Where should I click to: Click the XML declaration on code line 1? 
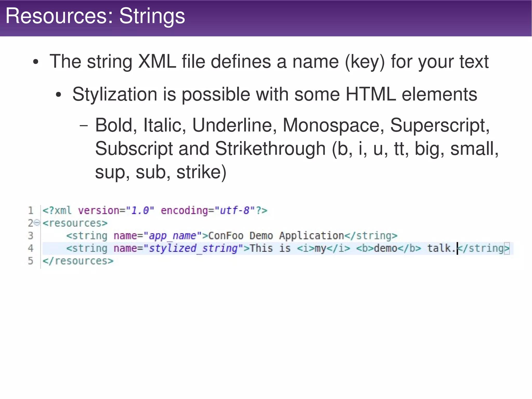[155, 211]
